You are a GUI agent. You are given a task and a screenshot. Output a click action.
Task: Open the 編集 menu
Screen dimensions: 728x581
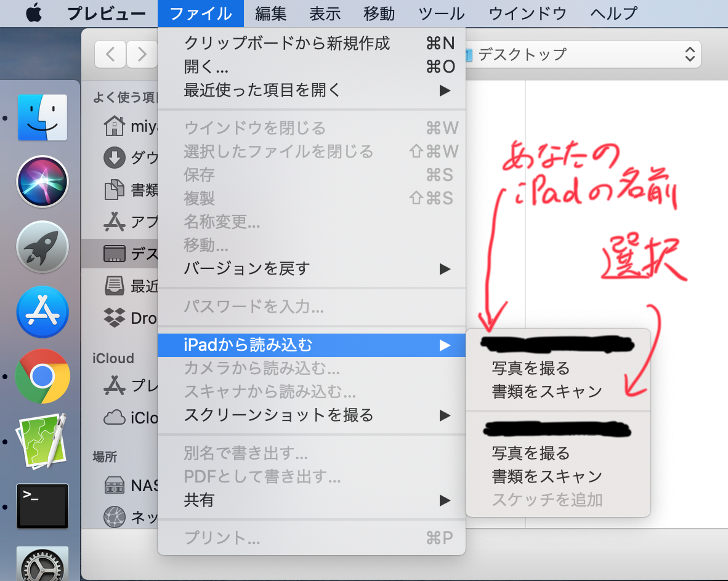[x=270, y=14]
